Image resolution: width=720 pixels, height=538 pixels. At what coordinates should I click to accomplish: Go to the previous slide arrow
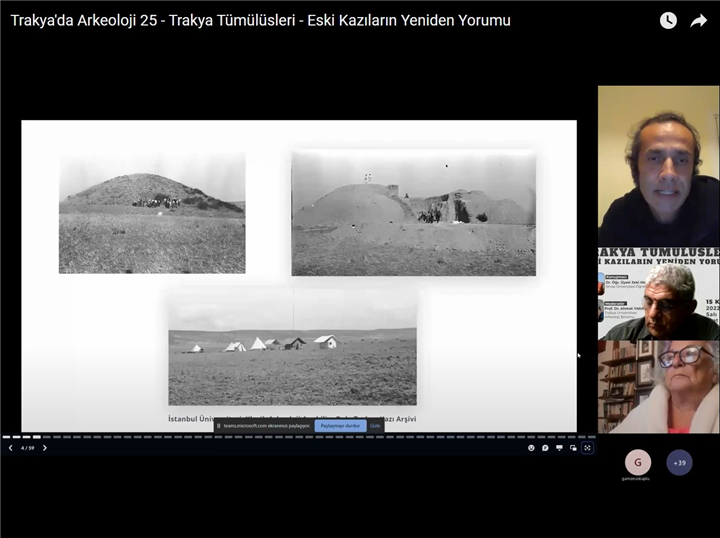click(x=11, y=448)
